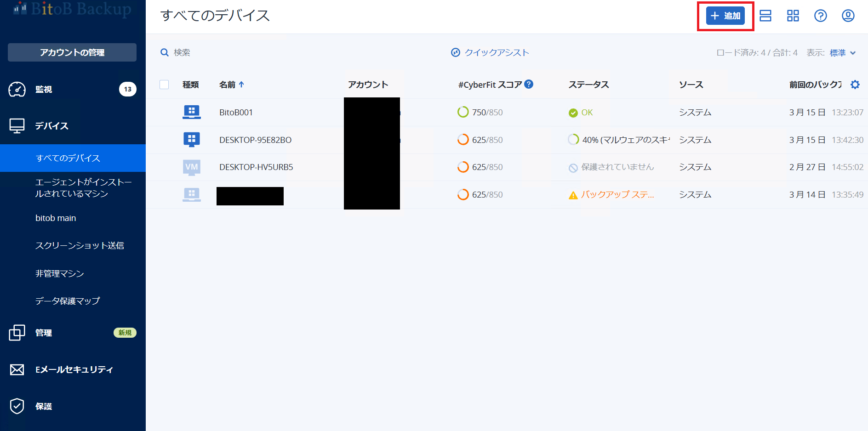Click the 3月15日 13:23:07 backup date
The width and height of the screenshot is (868, 431).
coord(826,113)
